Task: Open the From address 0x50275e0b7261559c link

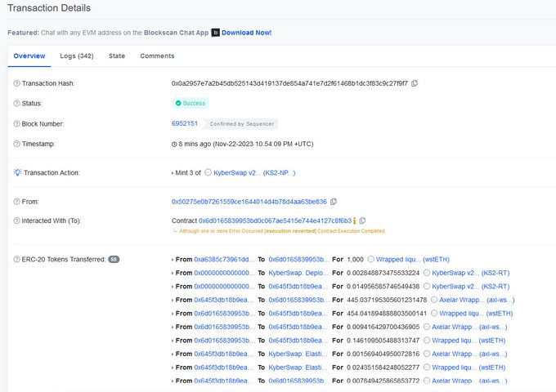Action: pos(249,202)
